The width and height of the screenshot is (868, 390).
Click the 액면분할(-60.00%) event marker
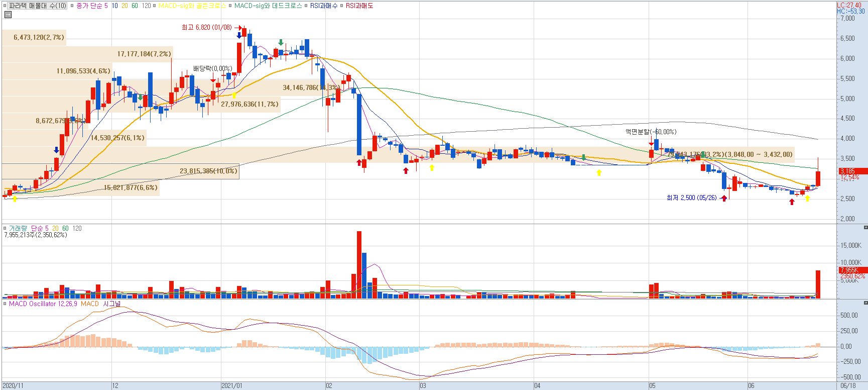(651, 132)
